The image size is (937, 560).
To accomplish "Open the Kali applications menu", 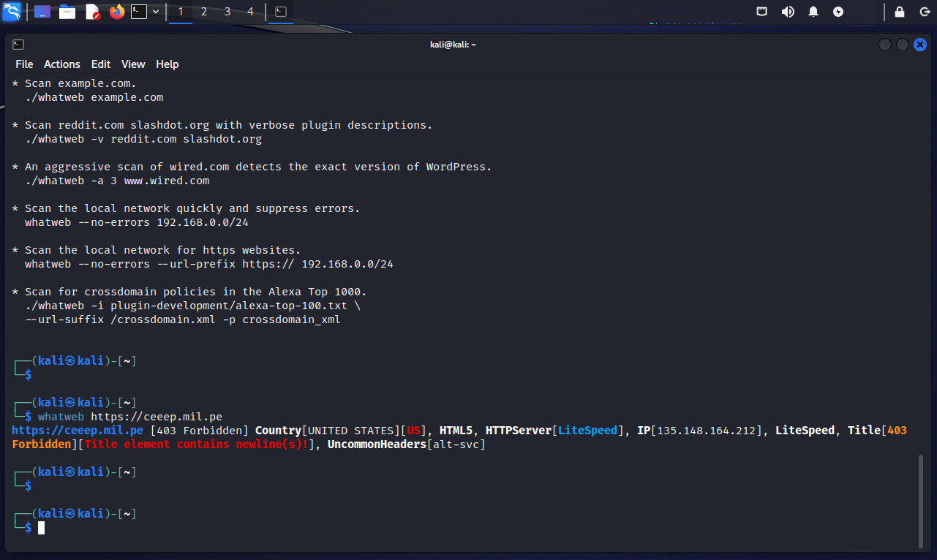I will pos(12,12).
